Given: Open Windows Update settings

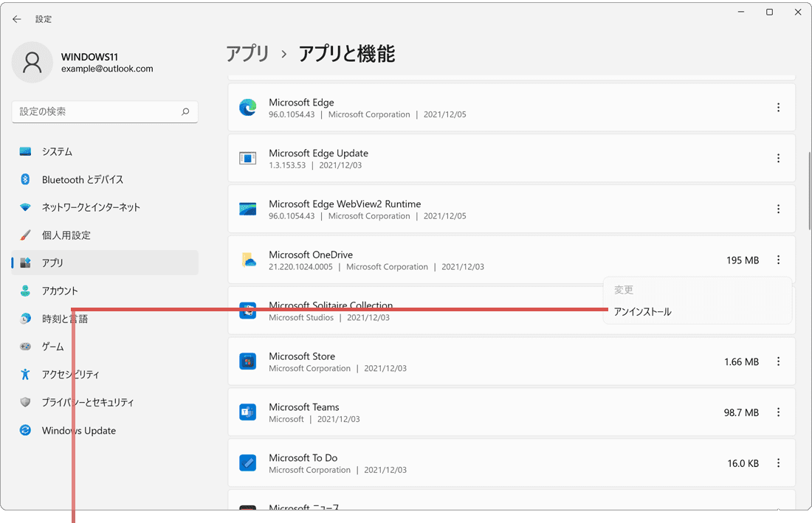Looking at the screenshot, I should tap(105, 430).
